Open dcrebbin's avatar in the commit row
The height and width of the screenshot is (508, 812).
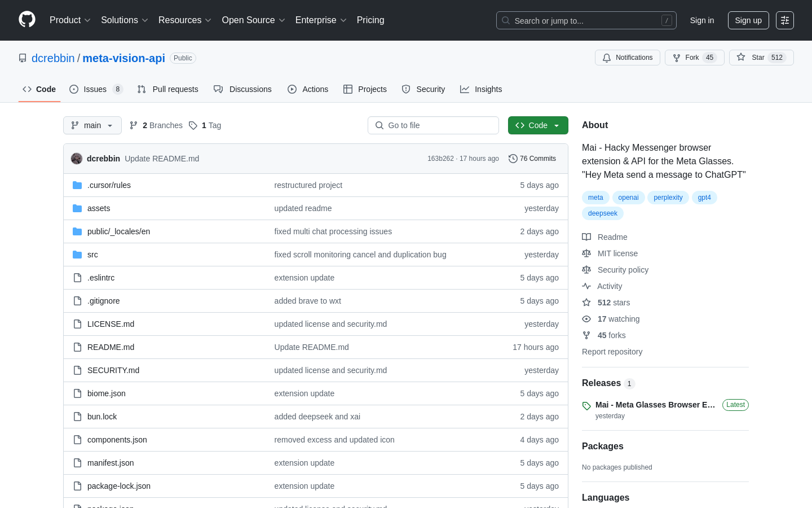pyautogui.click(x=77, y=159)
